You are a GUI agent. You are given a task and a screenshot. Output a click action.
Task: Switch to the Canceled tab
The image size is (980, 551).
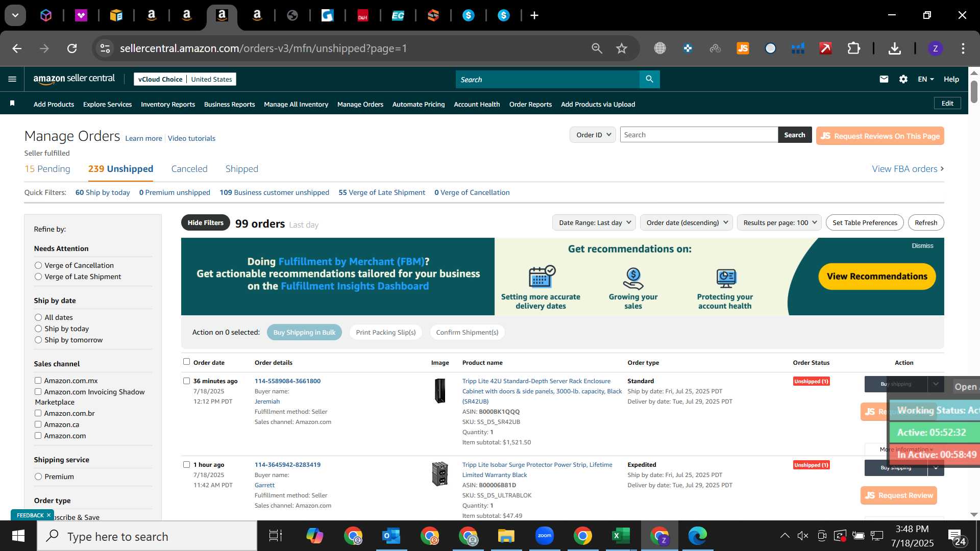[x=189, y=169]
